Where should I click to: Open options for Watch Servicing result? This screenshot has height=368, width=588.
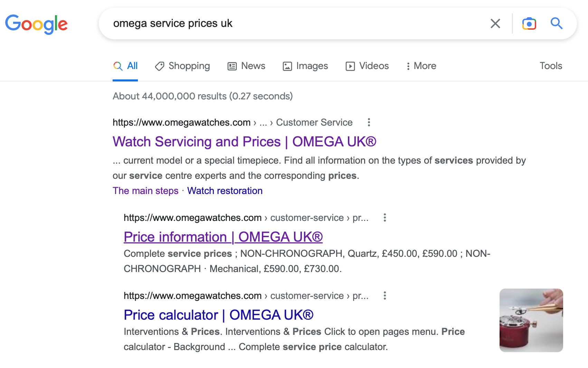tap(369, 122)
